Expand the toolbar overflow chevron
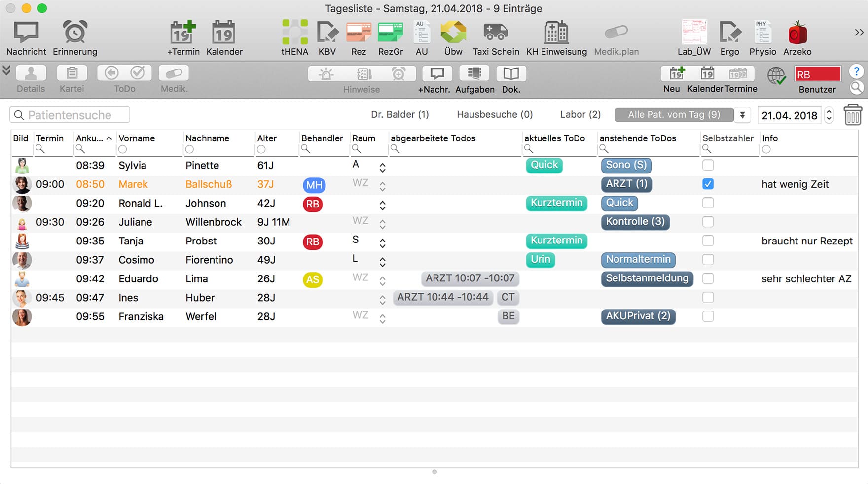868x484 pixels. (859, 33)
